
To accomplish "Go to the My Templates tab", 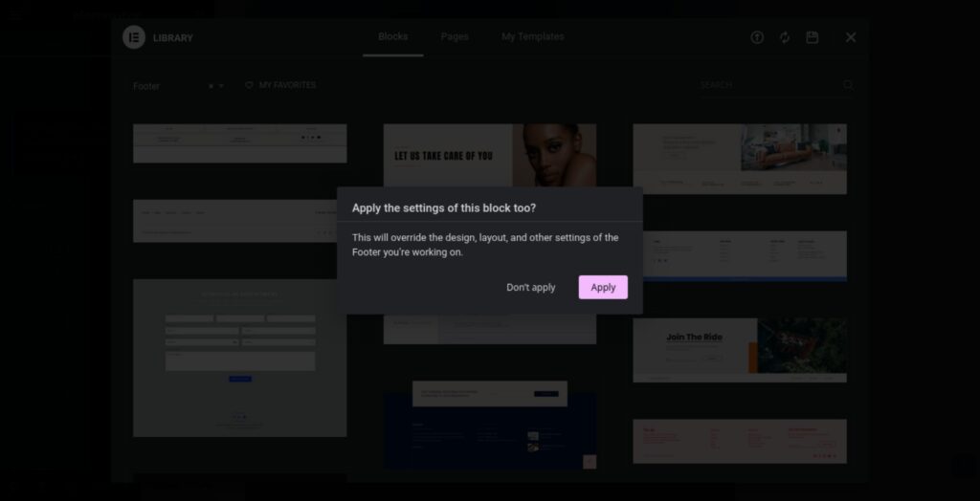I will pos(532,37).
